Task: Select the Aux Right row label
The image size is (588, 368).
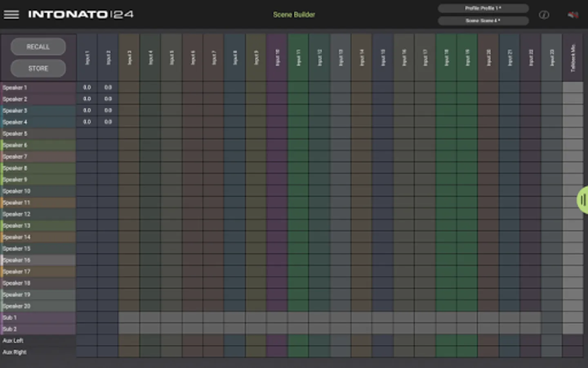Action: tap(38, 352)
